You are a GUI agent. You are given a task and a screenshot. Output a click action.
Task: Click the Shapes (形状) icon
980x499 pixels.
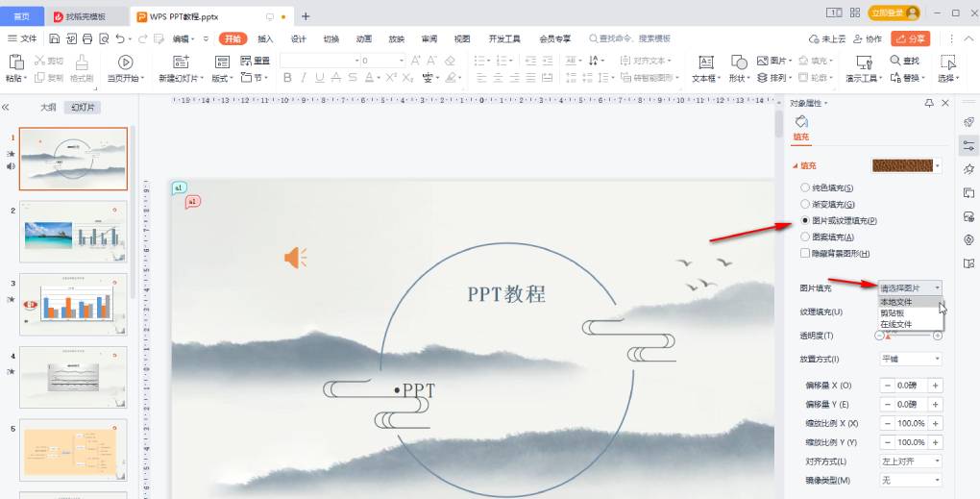(x=739, y=62)
